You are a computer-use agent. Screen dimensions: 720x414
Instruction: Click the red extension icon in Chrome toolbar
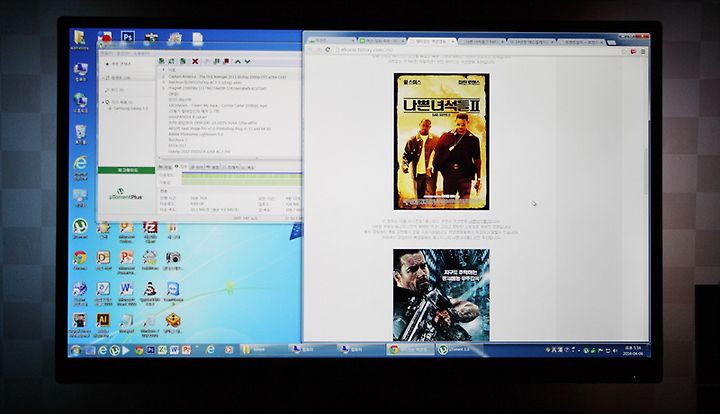[633, 51]
